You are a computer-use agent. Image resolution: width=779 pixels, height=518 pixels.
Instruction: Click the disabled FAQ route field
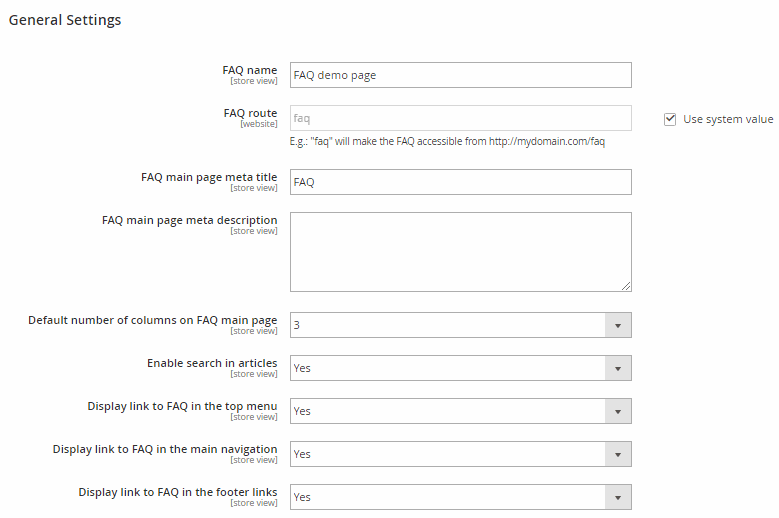coord(460,118)
